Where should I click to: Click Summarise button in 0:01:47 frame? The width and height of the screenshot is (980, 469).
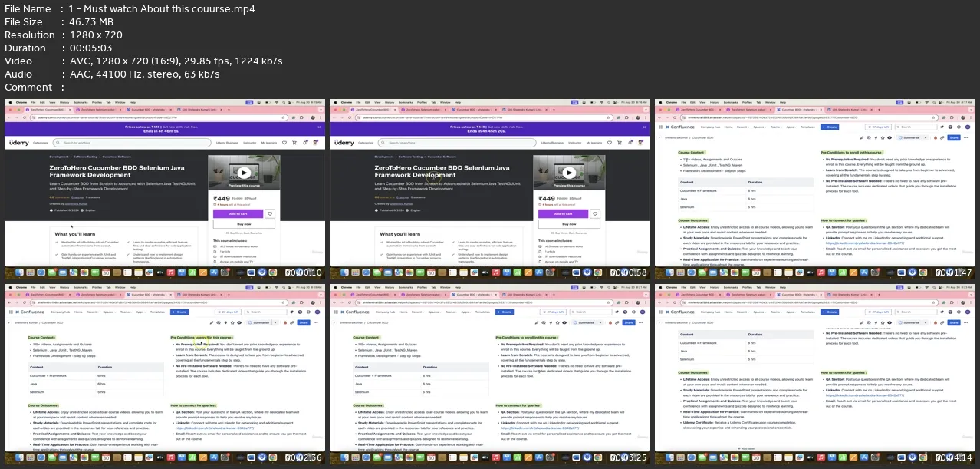[909, 137]
